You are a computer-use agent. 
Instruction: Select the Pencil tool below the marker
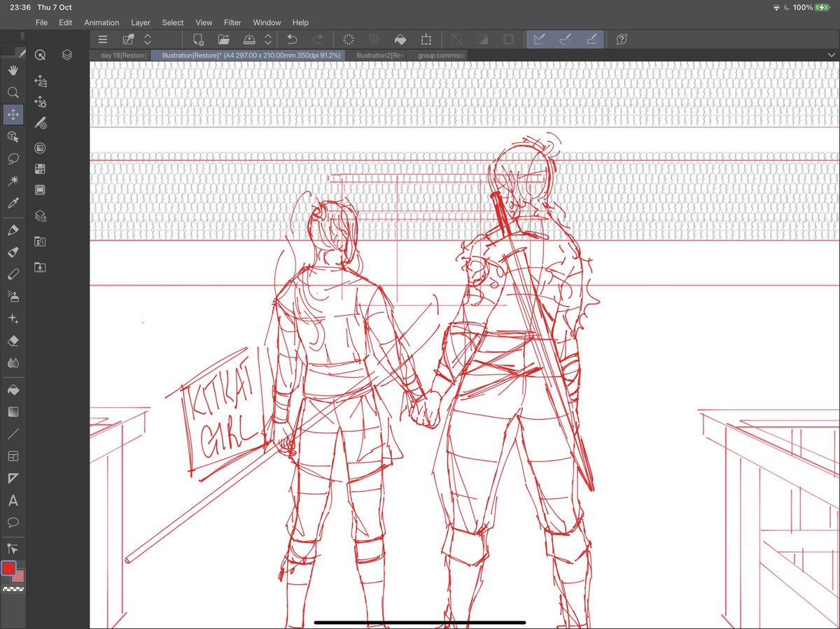pos(13,274)
